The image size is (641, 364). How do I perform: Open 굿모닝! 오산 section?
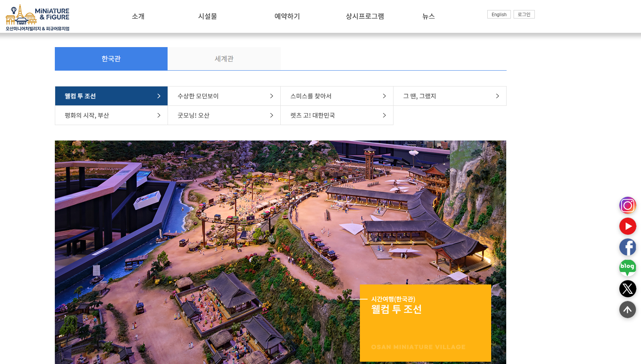click(224, 115)
